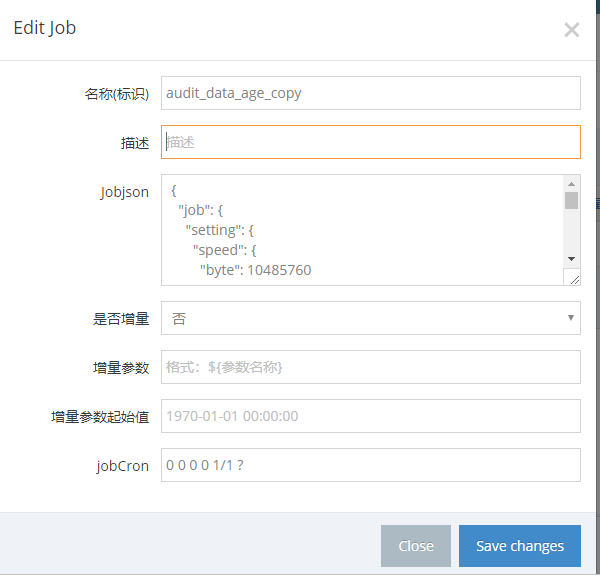The width and height of the screenshot is (600, 578).
Task: Click the Jobjson scrollbar thumb
Action: (571, 200)
